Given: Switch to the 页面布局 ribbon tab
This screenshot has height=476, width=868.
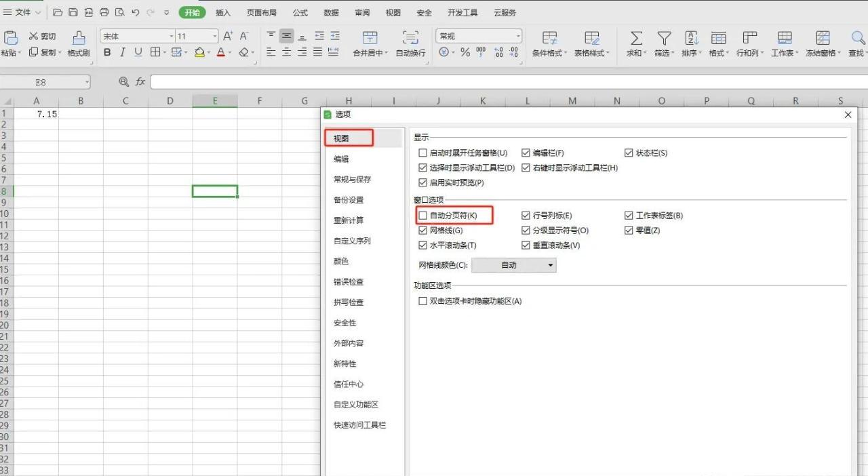Looking at the screenshot, I should [x=261, y=12].
